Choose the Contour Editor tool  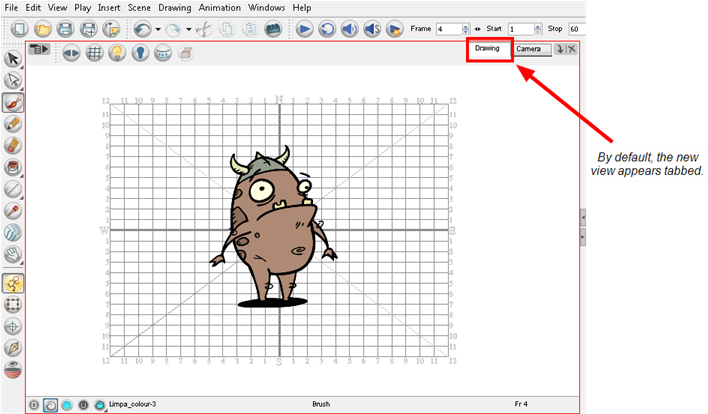point(14,80)
